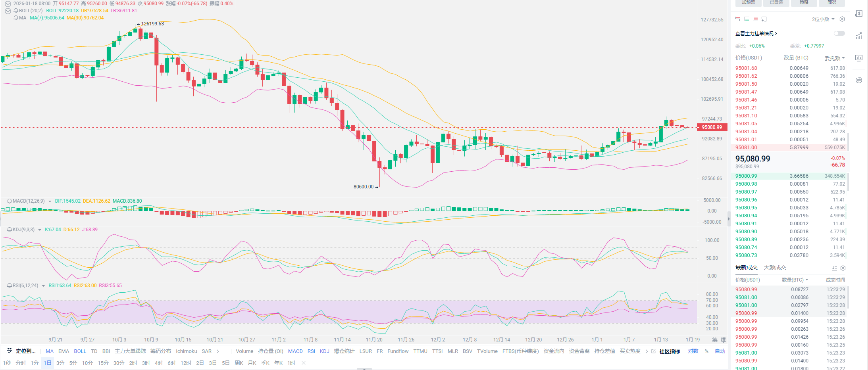This screenshot has width=868, height=370.
Task: Click the 加预警 alert button
Action: pos(748,2)
